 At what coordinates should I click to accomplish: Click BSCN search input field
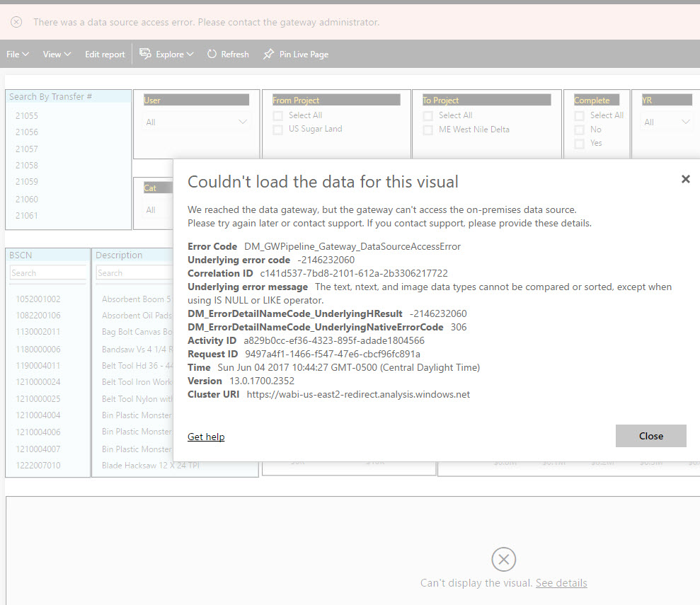[x=47, y=272]
